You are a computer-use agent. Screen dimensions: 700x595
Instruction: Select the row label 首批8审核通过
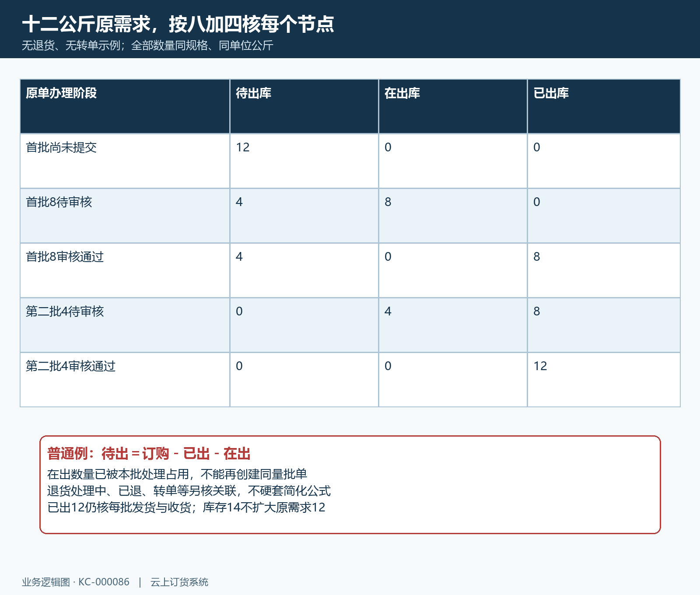point(65,257)
